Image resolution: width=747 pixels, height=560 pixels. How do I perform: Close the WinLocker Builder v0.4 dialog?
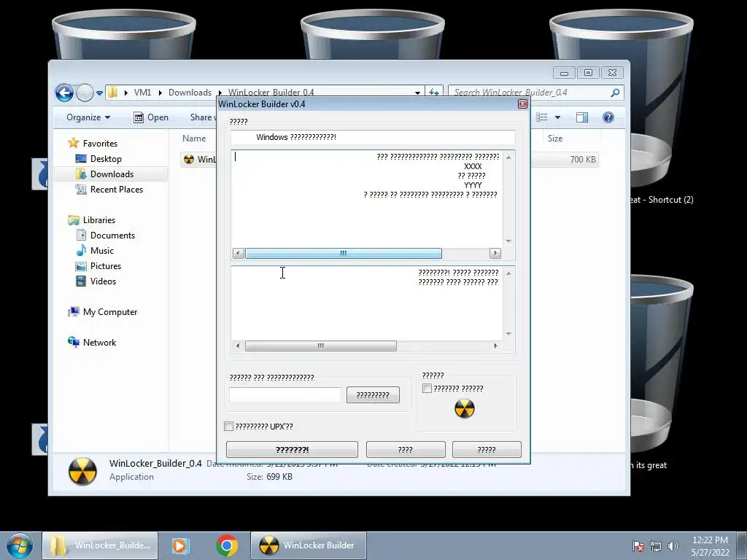[x=522, y=104]
